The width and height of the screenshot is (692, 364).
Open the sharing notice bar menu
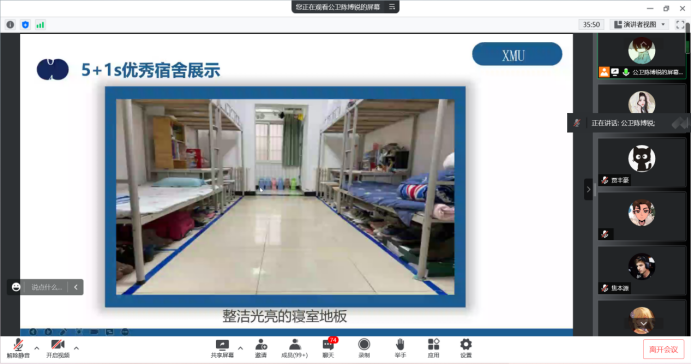pyautogui.click(x=392, y=7)
